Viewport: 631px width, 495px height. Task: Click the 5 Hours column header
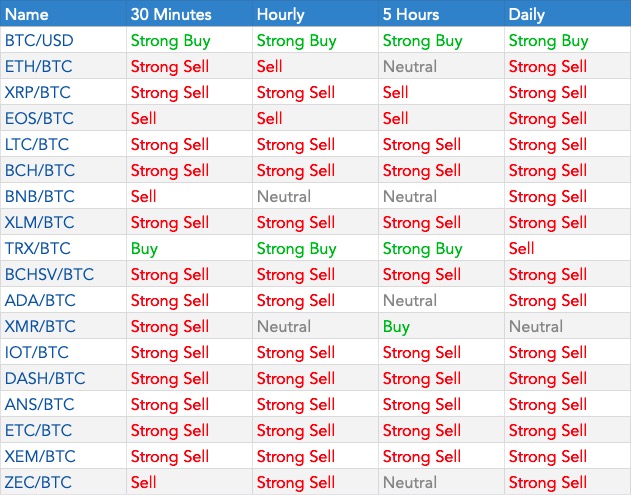(x=411, y=14)
